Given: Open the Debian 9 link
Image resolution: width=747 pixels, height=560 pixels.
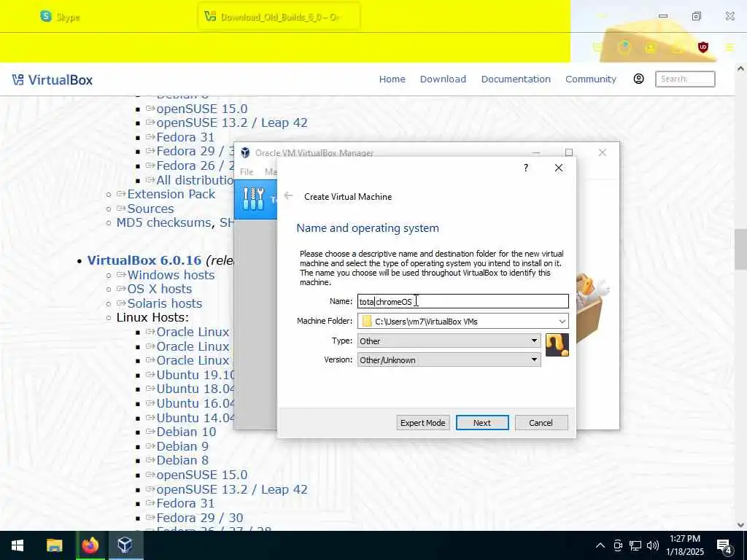Looking at the screenshot, I should pos(182,446).
